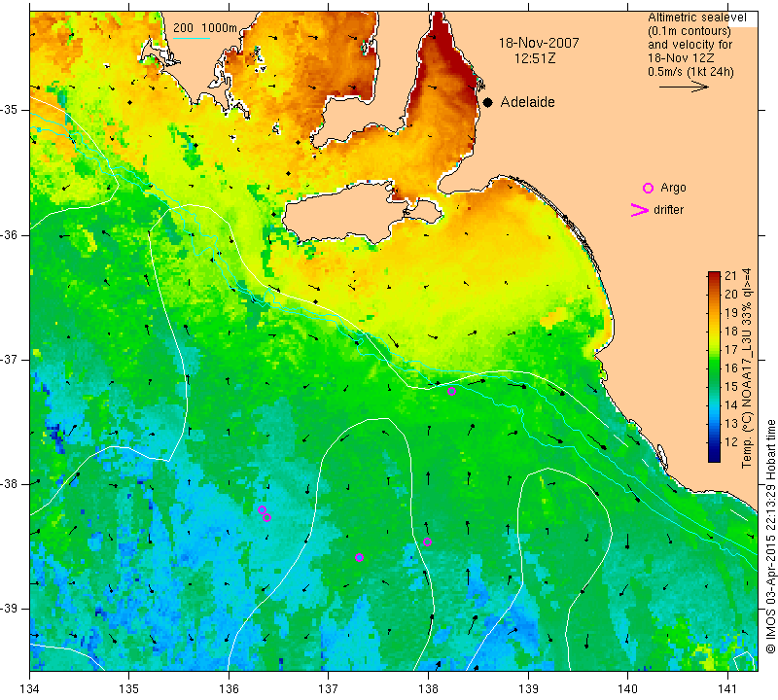Click the time label 12:51Z

coord(535,58)
